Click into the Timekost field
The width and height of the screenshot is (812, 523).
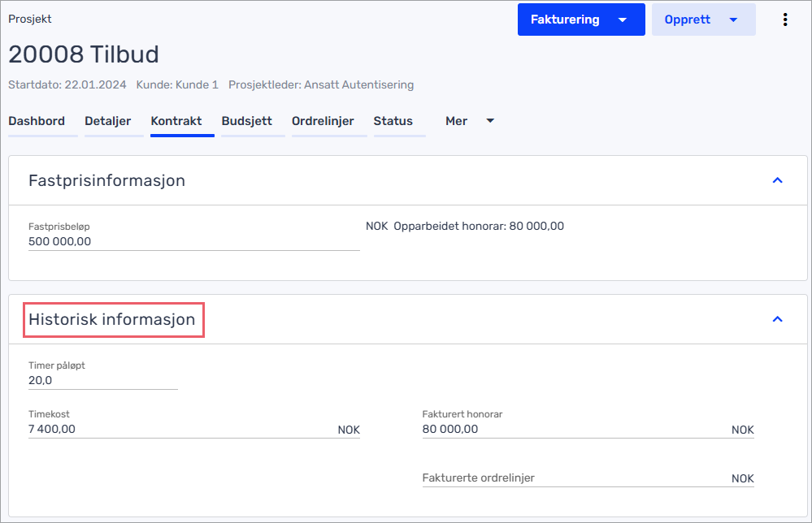[179, 429]
